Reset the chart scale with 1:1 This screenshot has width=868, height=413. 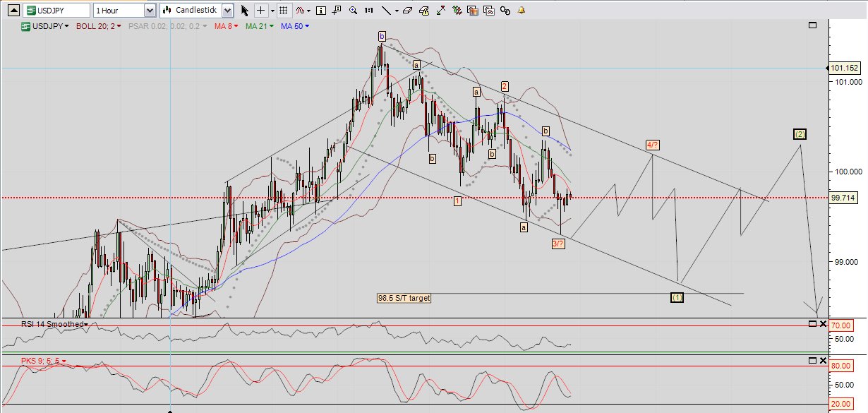pos(369,11)
